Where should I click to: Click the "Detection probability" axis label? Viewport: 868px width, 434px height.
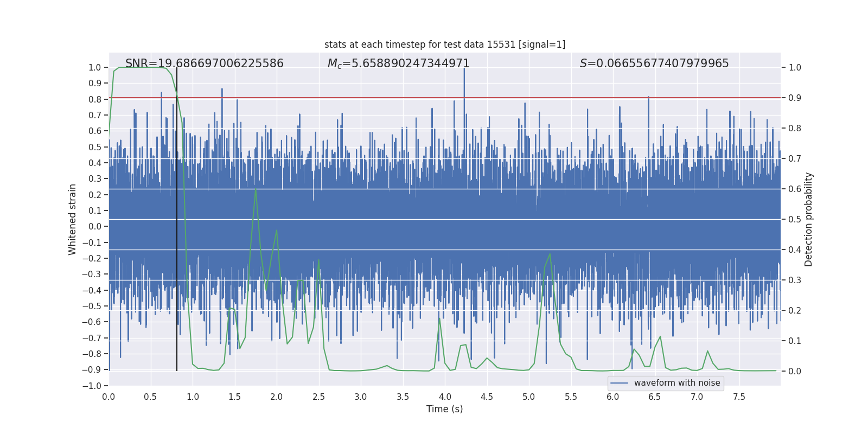click(808, 219)
